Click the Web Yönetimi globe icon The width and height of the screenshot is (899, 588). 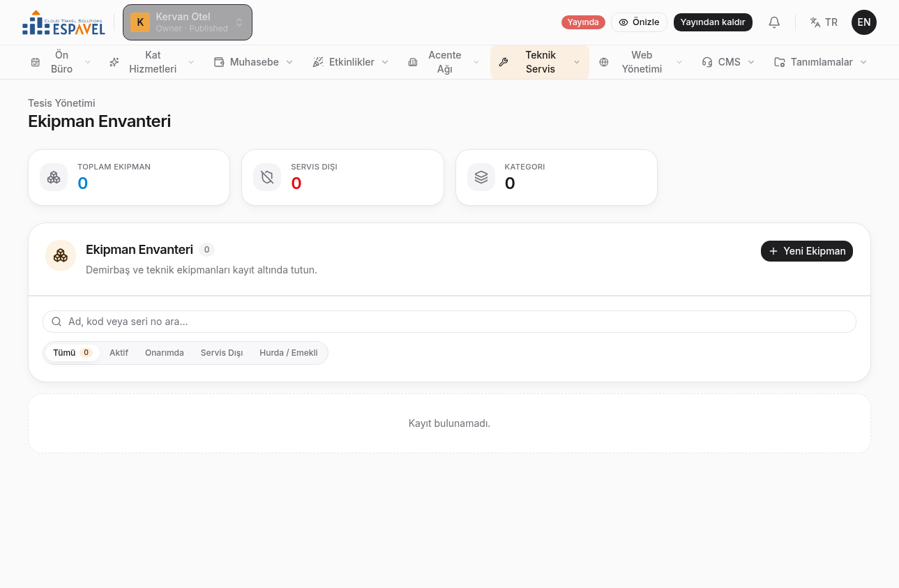point(604,62)
